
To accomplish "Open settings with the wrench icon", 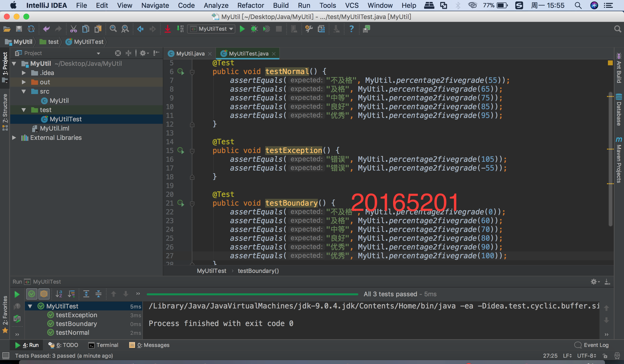I will 309,29.
